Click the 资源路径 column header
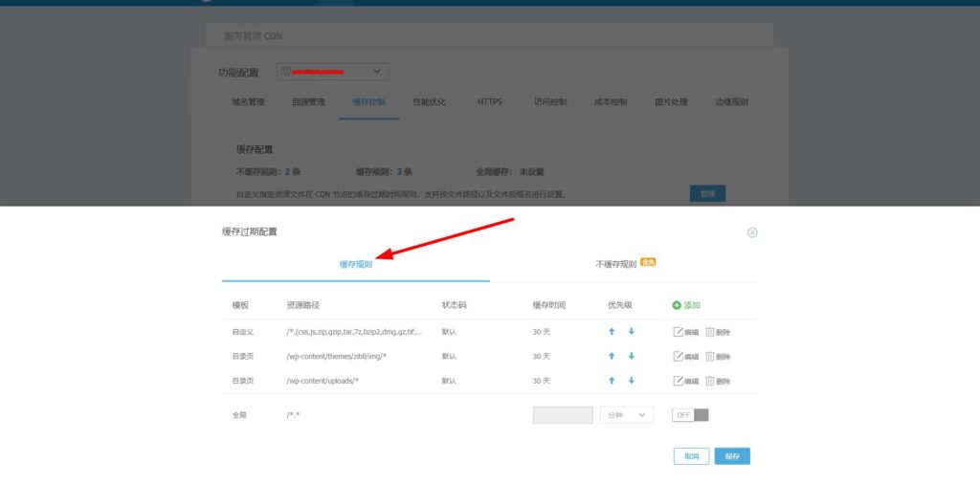Screen dimensions: 980x485 pos(303,305)
